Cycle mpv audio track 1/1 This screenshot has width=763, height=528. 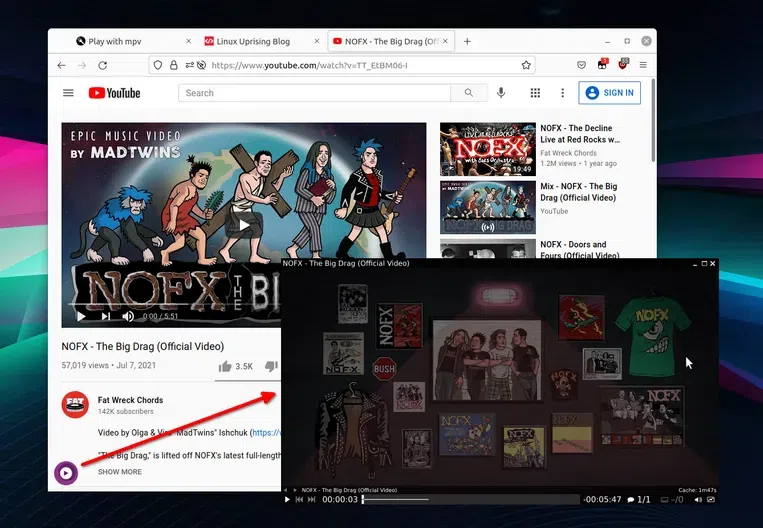coord(639,500)
